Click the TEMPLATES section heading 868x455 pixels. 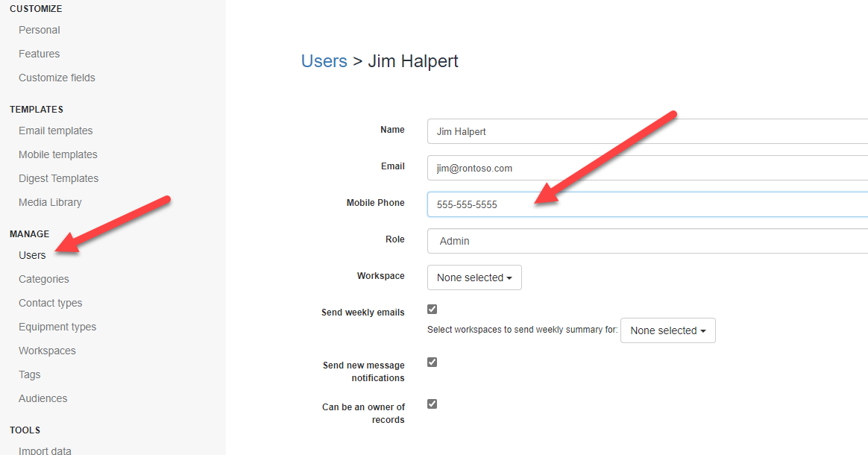point(37,110)
